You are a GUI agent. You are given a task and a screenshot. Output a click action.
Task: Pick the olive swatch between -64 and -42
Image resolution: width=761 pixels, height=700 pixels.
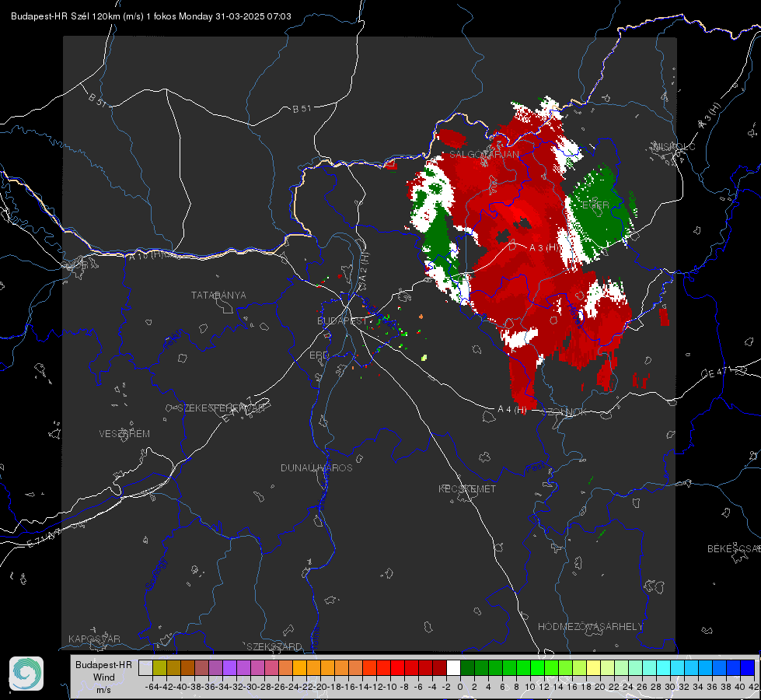[159, 667]
